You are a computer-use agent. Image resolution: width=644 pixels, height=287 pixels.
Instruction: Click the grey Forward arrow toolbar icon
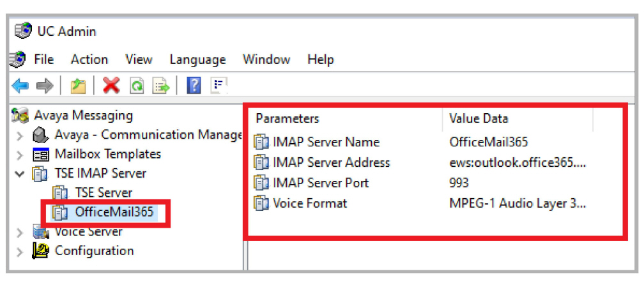point(45,86)
